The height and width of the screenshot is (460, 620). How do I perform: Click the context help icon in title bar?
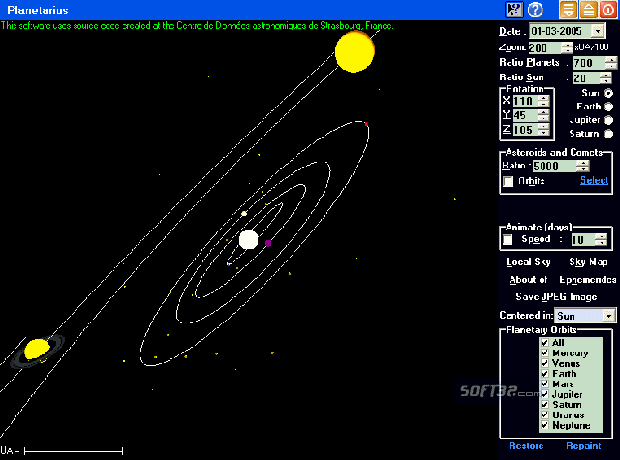point(514,9)
